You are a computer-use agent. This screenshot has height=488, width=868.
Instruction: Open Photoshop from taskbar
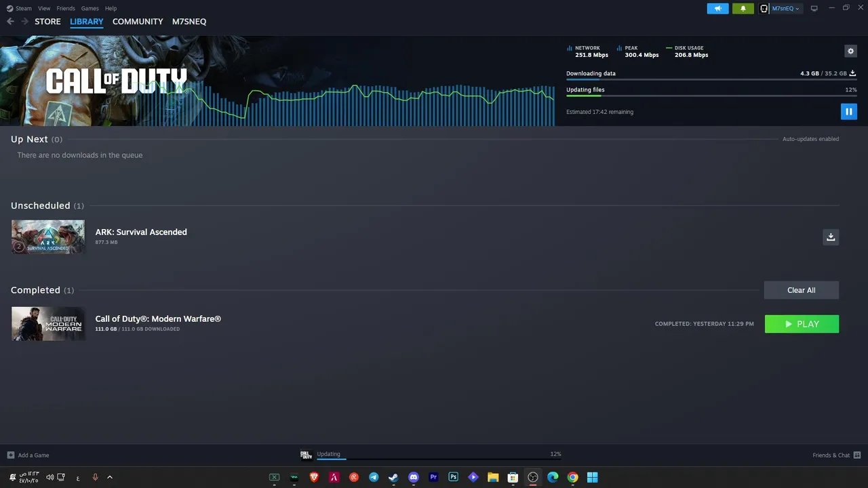click(453, 477)
